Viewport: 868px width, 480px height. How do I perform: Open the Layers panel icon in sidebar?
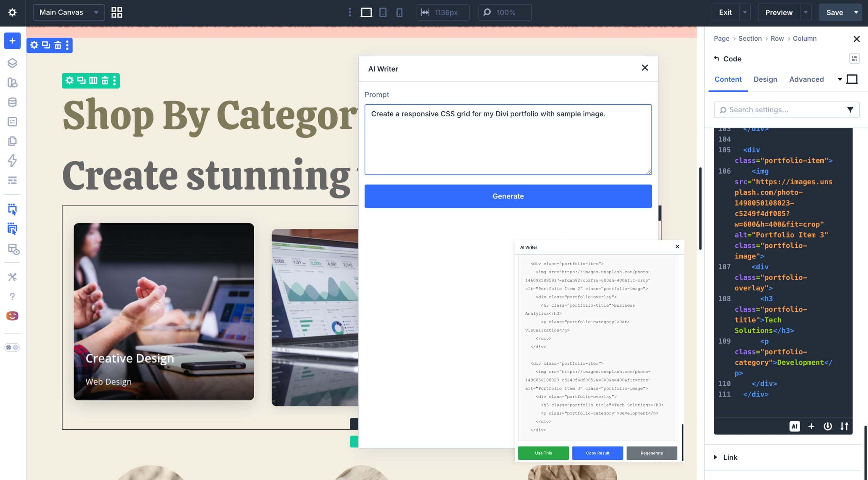pyautogui.click(x=12, y=63)
